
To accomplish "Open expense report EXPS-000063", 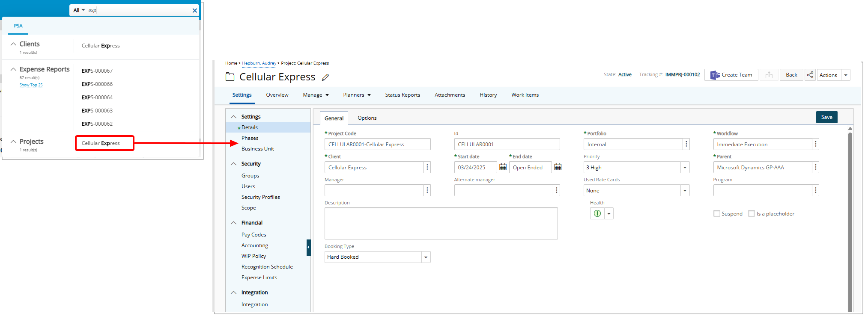I will click(x=97, y=111).
